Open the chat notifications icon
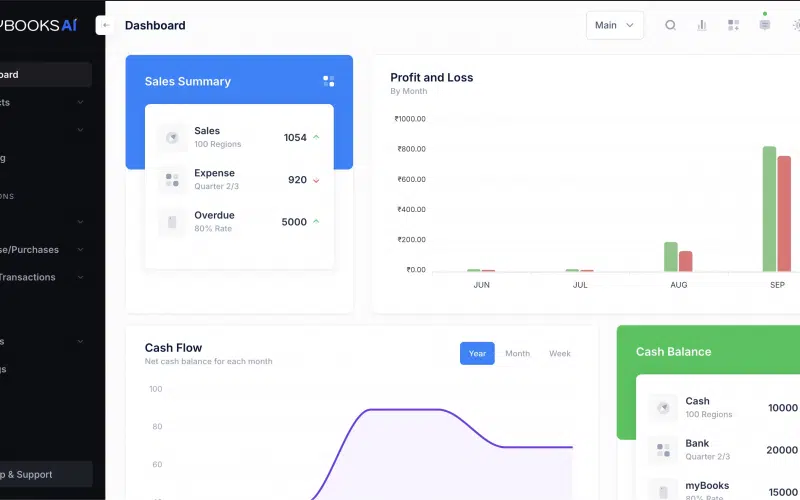The height and width of the screenshot is (500, 800). (765, 25)
